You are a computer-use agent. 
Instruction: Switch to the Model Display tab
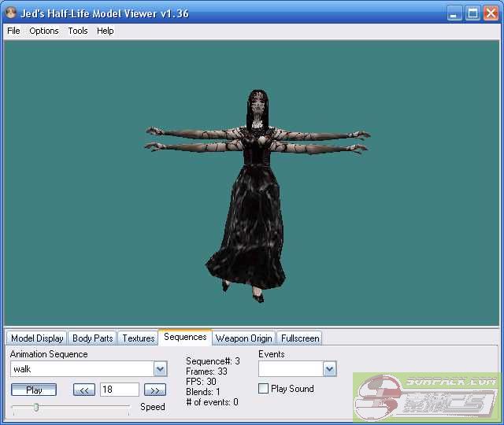[37, 338]
